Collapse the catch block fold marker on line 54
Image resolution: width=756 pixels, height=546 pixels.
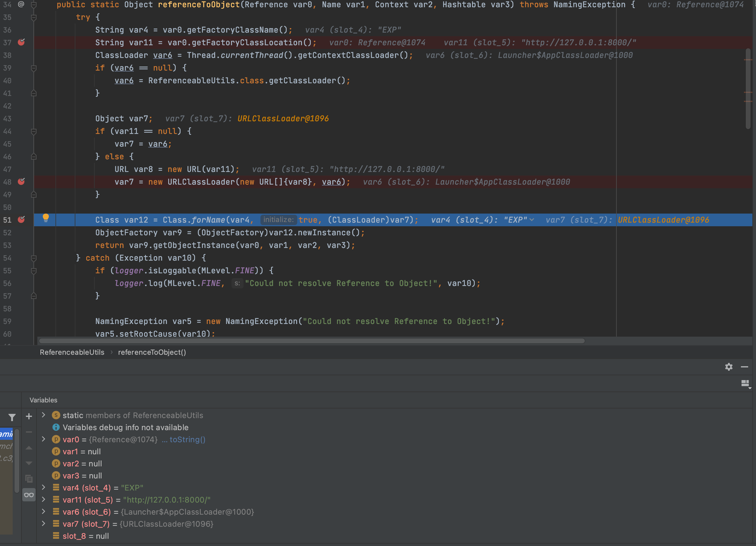[x=34, y=258]
